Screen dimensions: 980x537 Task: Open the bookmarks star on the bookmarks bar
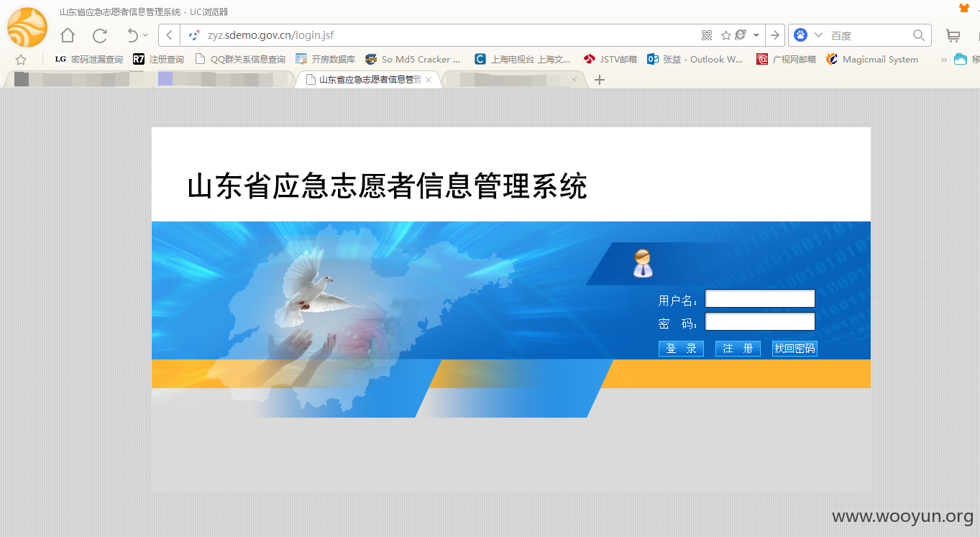coord(21,60)
